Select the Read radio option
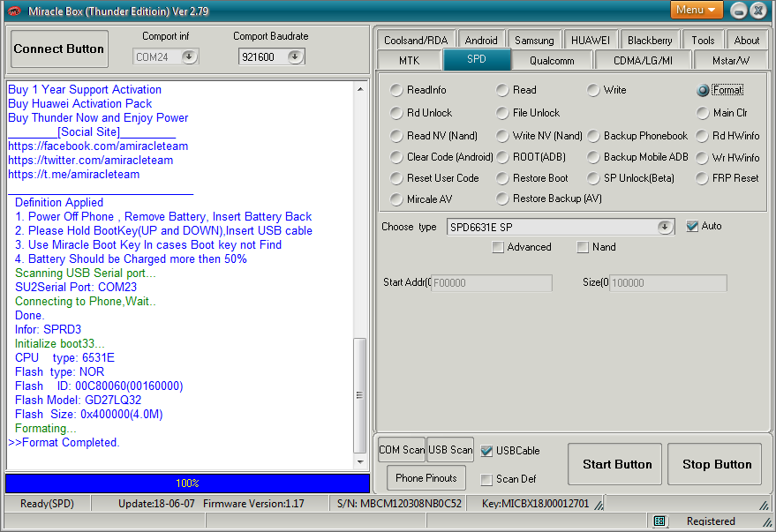 coord(516,90)
